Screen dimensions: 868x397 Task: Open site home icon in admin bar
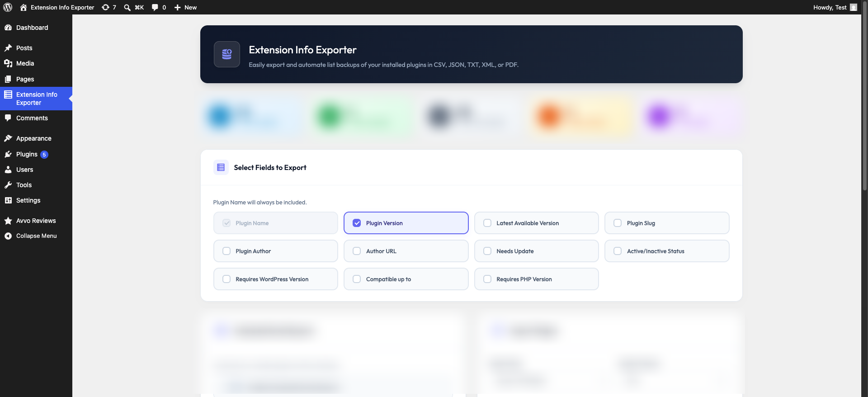point(24,7)
